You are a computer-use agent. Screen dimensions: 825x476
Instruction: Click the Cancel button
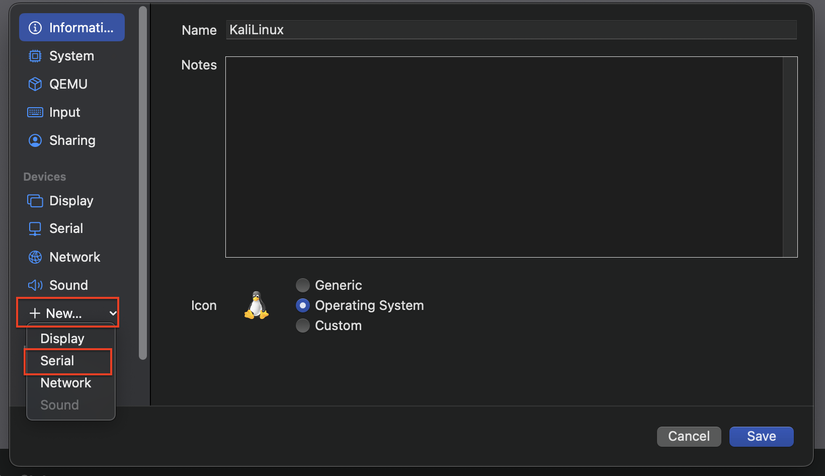[689, 437]
